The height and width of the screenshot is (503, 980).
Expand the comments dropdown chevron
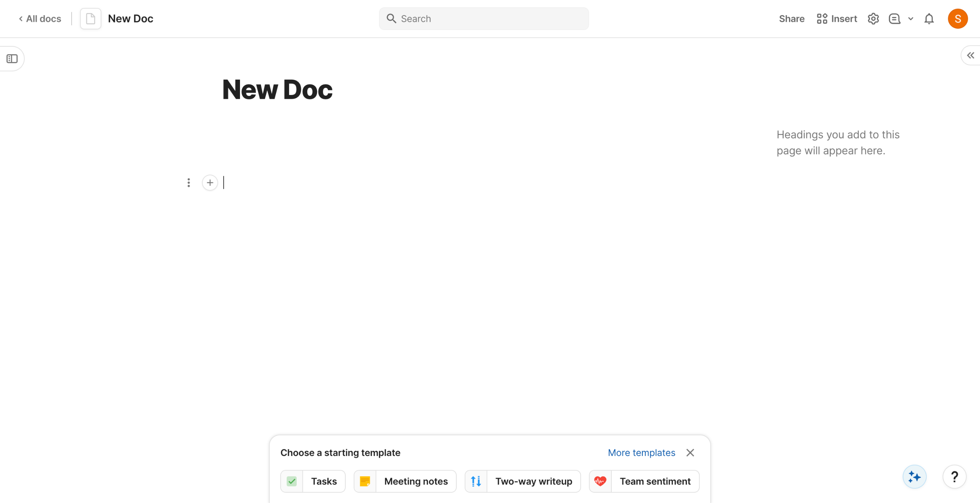pyautogui.click(x=911, y=19)
